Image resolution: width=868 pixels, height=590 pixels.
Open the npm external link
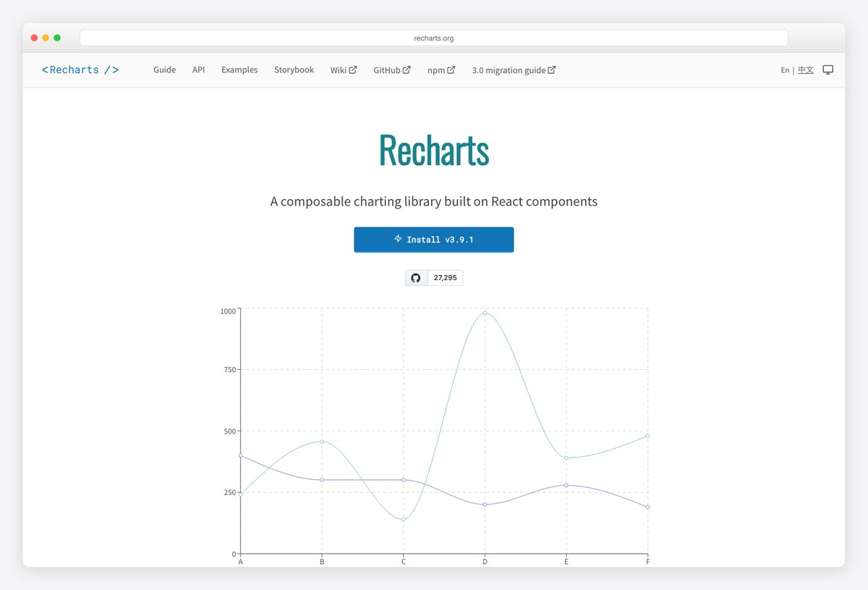tap(441, 70)
